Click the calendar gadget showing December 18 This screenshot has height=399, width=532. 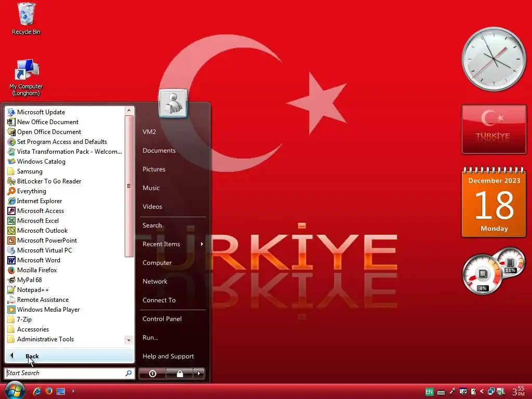coord(494,202)
